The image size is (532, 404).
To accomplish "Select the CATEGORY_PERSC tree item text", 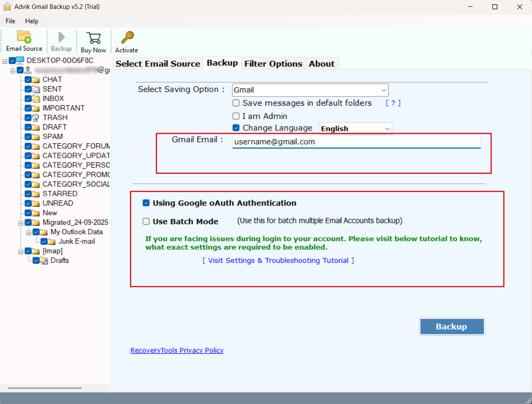I will pyautogui.click(x=76, y=165).
